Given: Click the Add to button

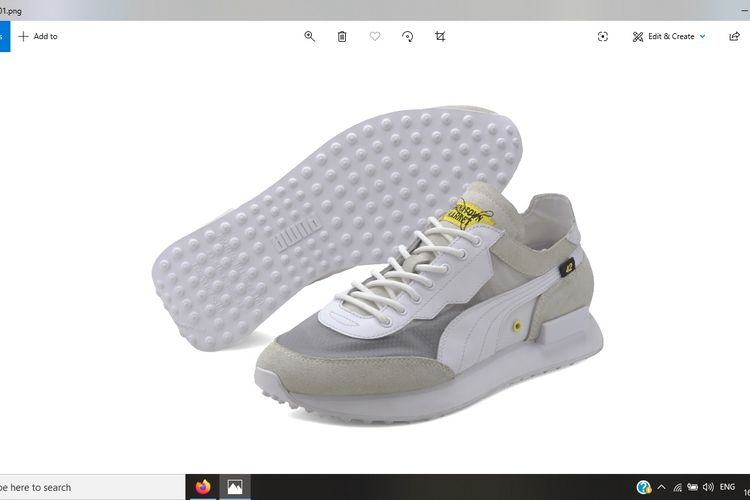Looking at the screenshot, I should (38, 36).
